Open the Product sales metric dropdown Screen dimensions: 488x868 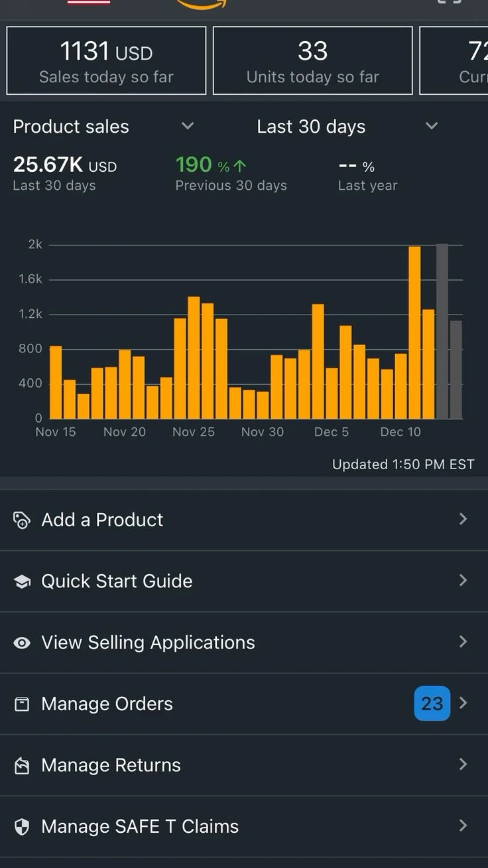coord(188,126)
